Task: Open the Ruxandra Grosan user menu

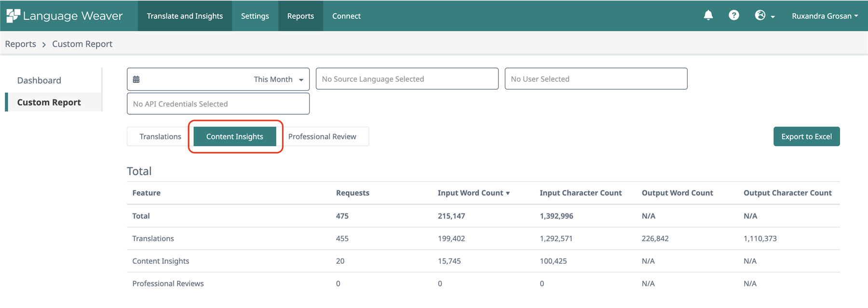Action: pyautogui.click(x=825, y=16)
